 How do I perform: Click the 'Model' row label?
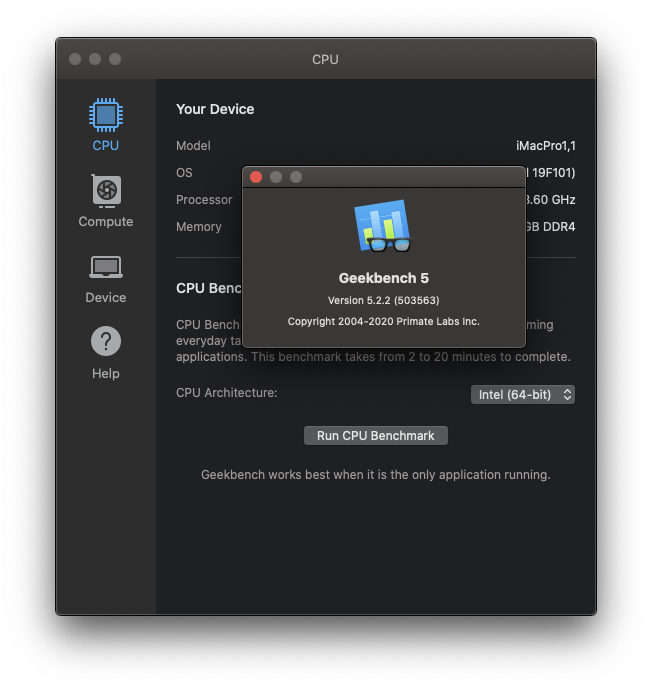pos(193,145)
